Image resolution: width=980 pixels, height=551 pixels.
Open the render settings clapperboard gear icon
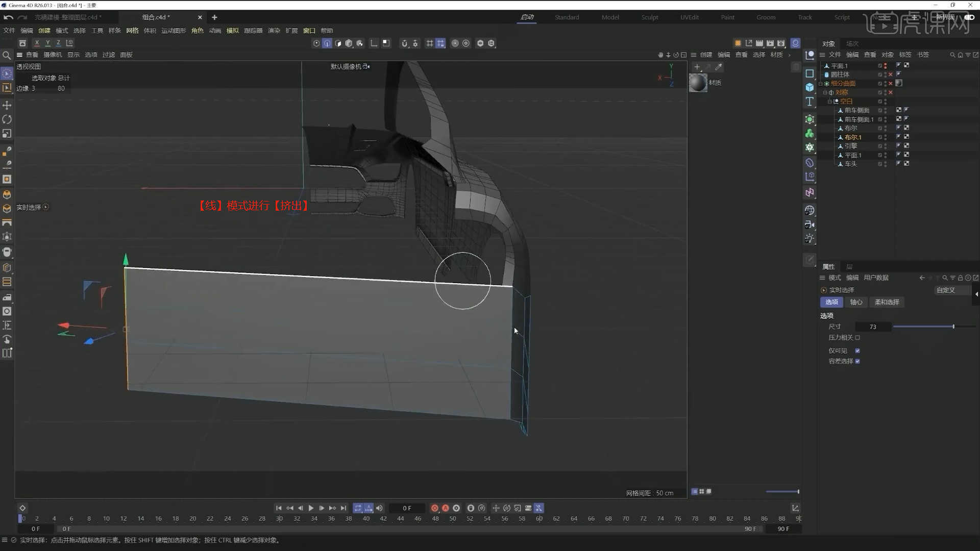(781, 43)
